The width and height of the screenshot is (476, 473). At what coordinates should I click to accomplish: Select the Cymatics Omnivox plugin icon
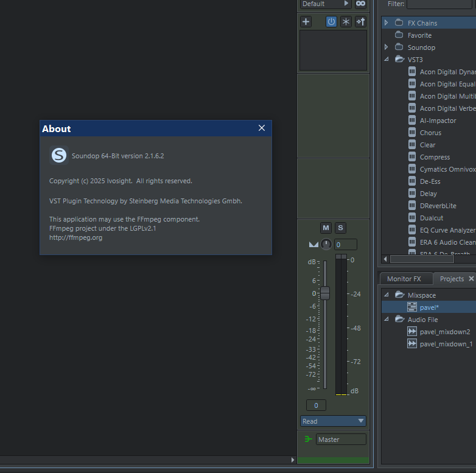pos(412,169)
